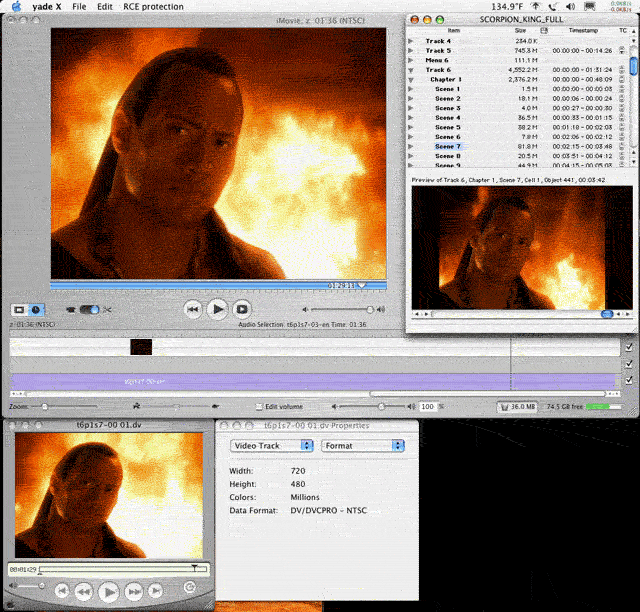Expand Menu 6 in the track list

(x=411, y=60)
